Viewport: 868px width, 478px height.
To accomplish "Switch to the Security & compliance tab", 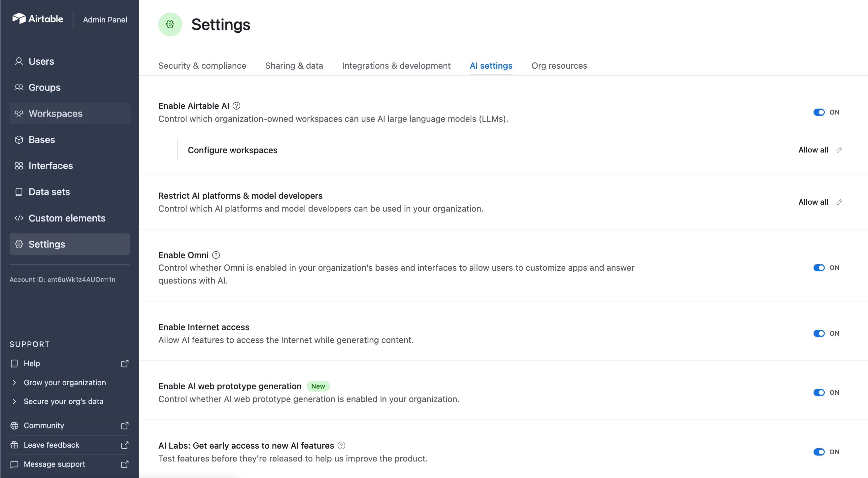I will [x=202, y=66].
